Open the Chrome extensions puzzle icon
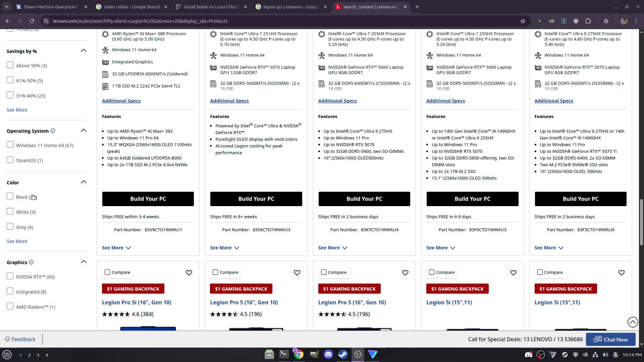644x362 pixels. 588,21
